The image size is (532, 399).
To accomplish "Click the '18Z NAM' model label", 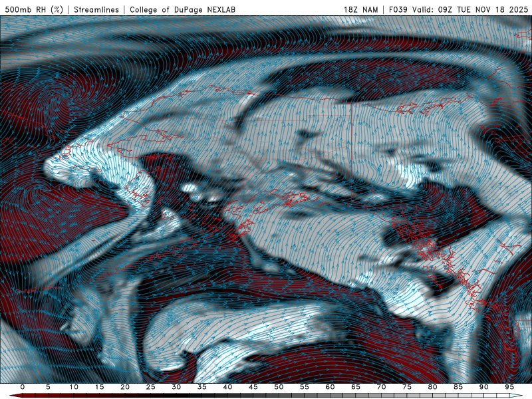I will (x=360, y=9).
